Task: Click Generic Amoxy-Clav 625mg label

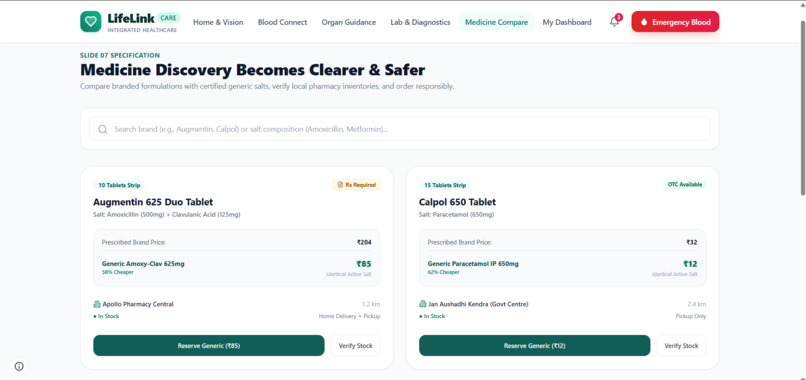Action: point(143,264)
